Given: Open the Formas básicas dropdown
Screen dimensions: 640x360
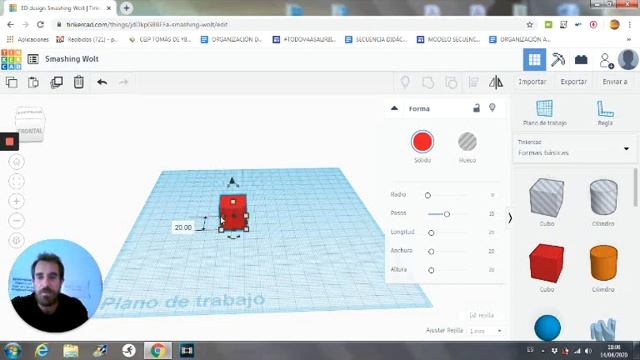Looking at the screenshot, I should [x=574, y=148].
